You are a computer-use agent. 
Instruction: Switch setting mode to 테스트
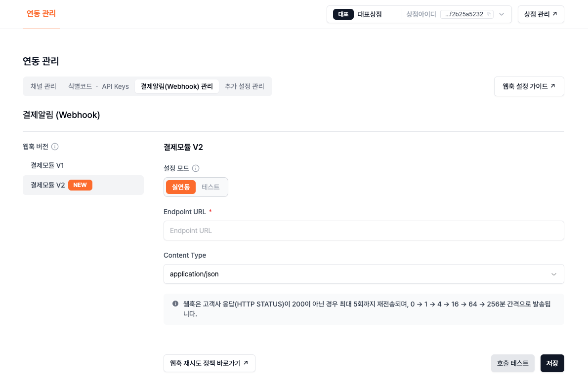210,187
